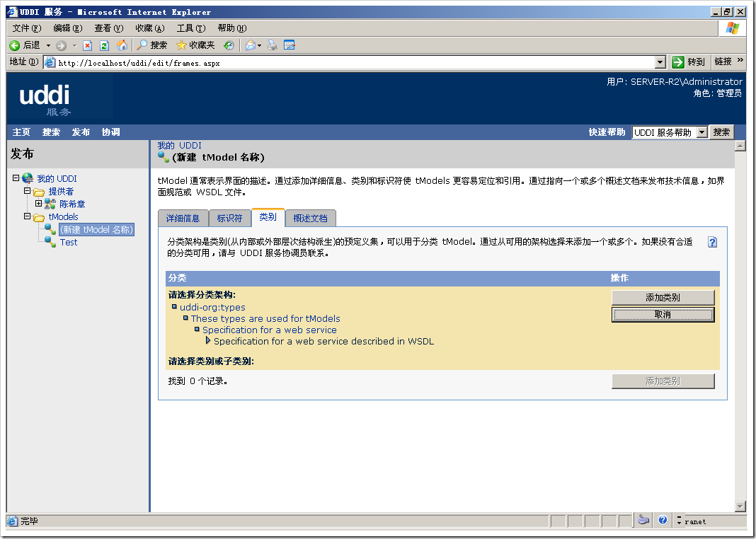Click the Print toolbar icon
The height and width of the screenshot is (539, 756).
273,46
